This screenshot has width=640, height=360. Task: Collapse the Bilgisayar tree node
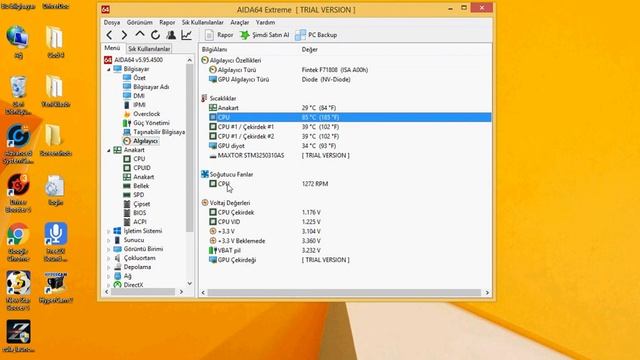(x=109, y=69)
